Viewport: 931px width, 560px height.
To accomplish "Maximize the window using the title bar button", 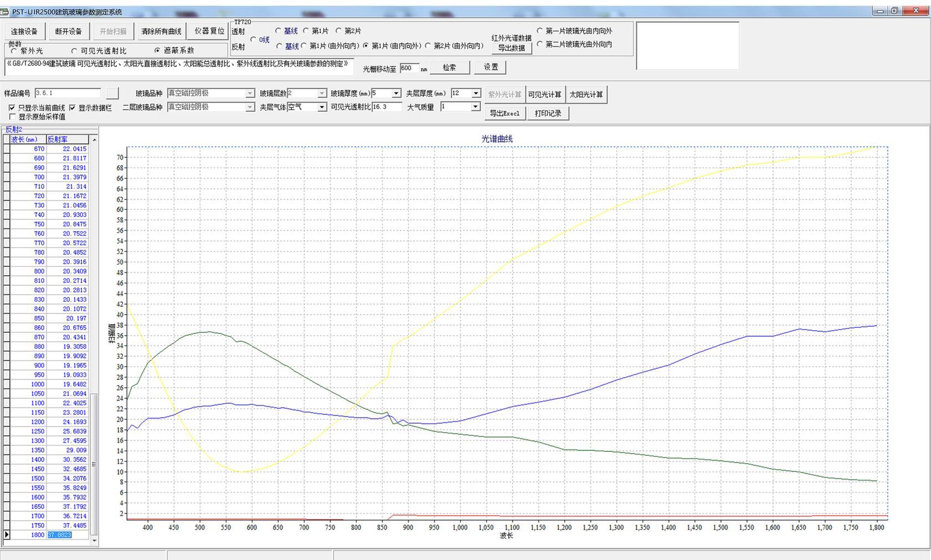I will click(x=894, y=11).
